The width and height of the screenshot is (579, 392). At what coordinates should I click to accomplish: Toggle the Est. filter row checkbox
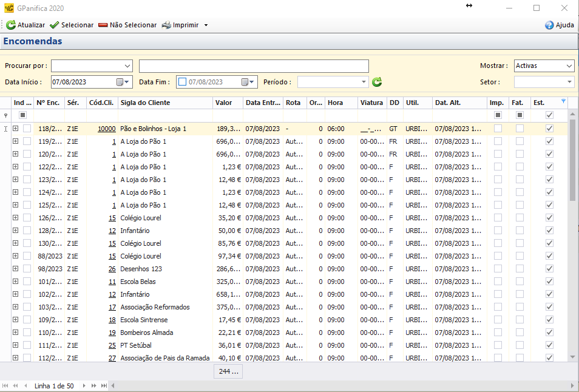tap(549, 115)
